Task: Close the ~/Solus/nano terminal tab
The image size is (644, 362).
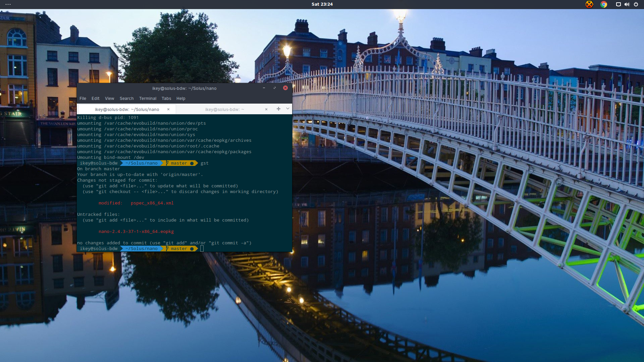Action: tap(168, 109)
